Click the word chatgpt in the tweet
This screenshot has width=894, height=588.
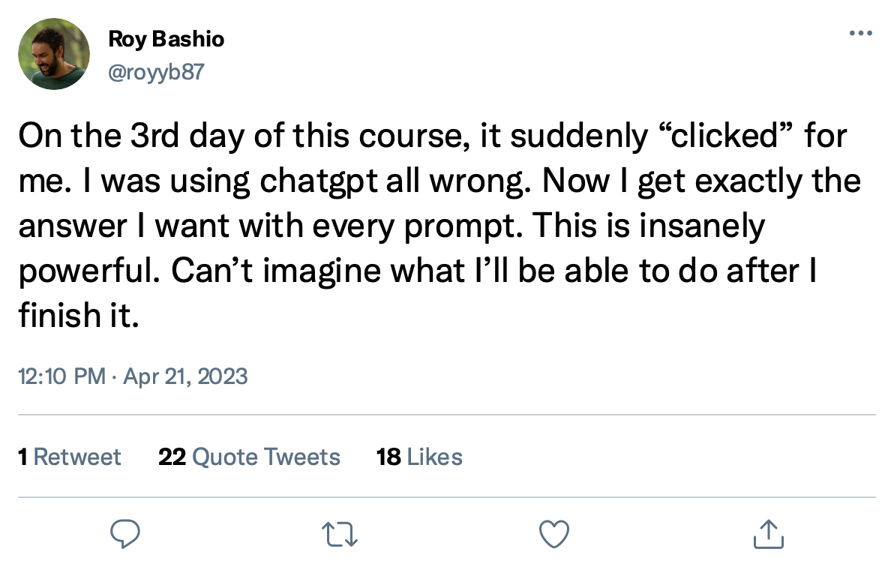pos(319,181)
